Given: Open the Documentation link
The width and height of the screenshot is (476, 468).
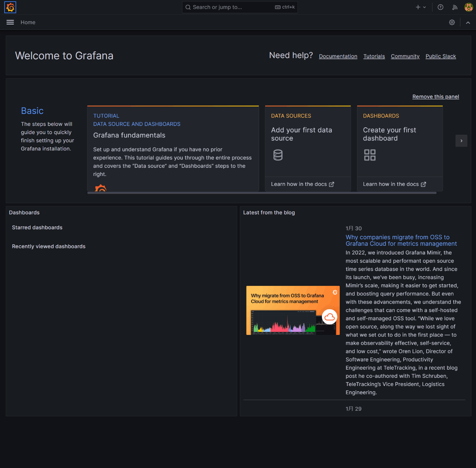Looking at the screenshot, I should 338,56.
